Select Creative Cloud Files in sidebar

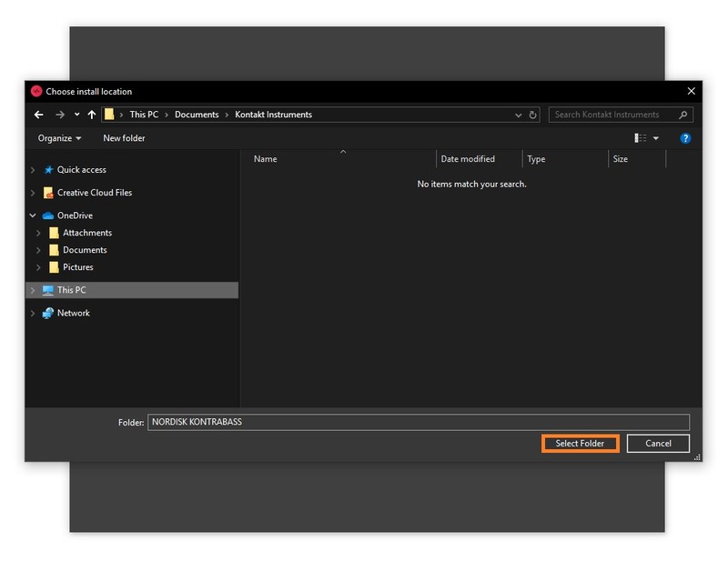pos(94,193)
